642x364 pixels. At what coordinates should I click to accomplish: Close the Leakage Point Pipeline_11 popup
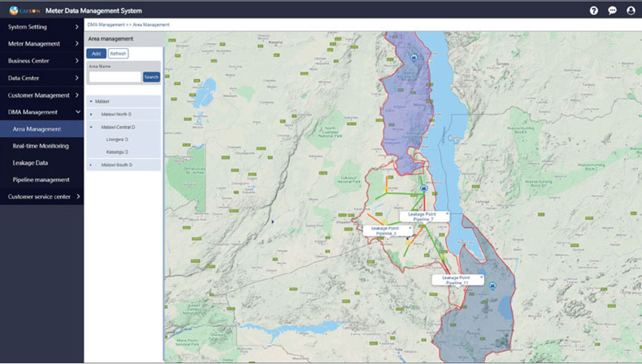481,277
